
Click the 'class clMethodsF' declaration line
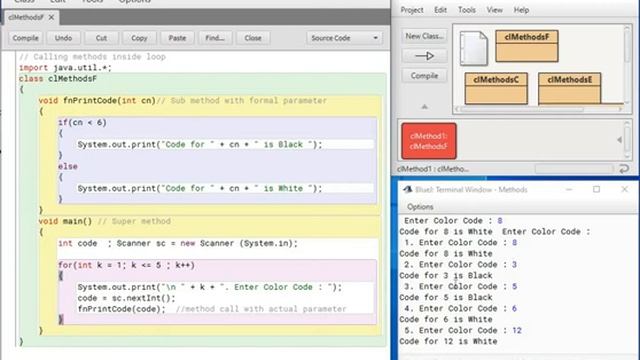point(58,79)
